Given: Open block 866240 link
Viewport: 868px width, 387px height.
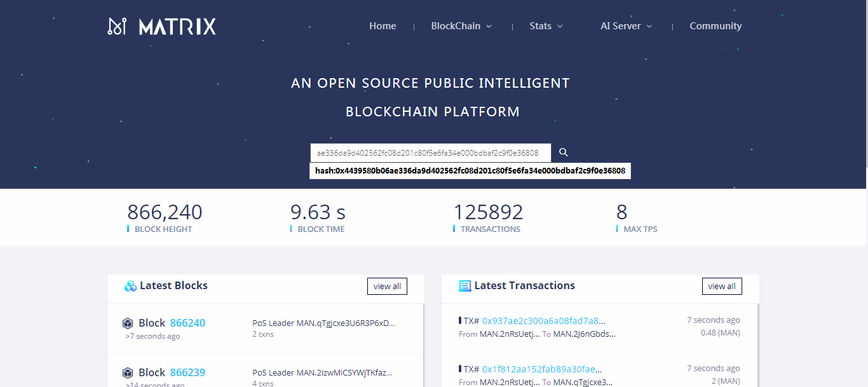Looking at the screenshot, I should (187, 323).
